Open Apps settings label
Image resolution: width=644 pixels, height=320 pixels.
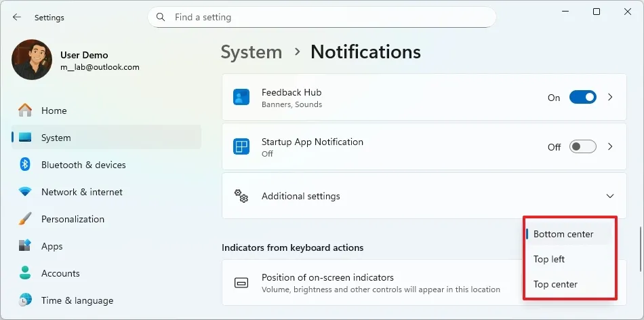point(52,246)
